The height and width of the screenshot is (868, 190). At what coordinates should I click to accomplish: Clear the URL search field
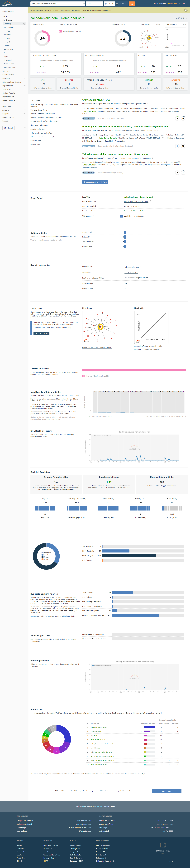tap(84, 4)
